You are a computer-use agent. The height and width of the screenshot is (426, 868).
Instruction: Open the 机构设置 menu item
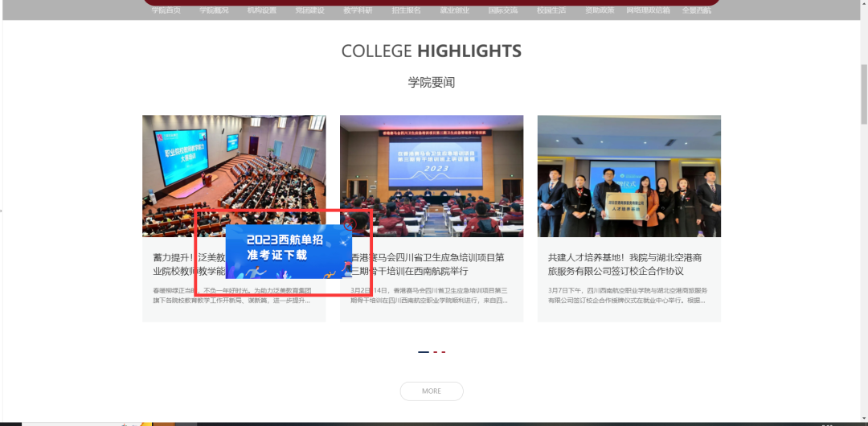262,10
